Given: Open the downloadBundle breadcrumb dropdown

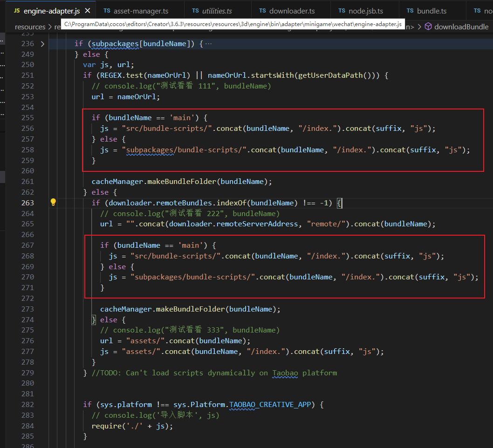Looking at the screenshot, I should 461,27.
